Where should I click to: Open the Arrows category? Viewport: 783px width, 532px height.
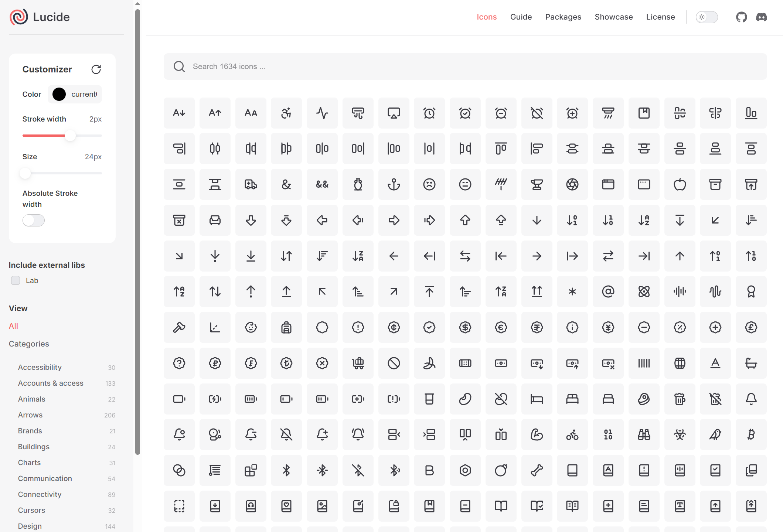click(30, 415)
